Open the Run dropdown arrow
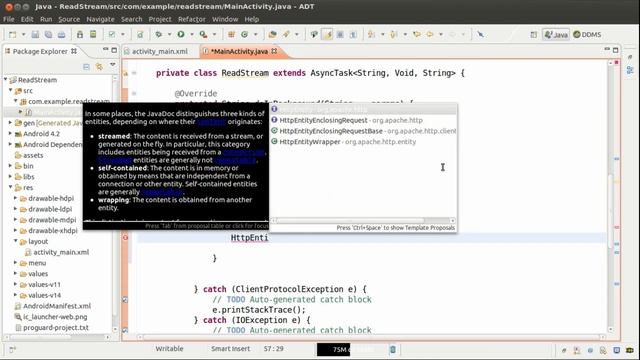The height and width of the screenshot is (360, 640). (x=191, y=35)
